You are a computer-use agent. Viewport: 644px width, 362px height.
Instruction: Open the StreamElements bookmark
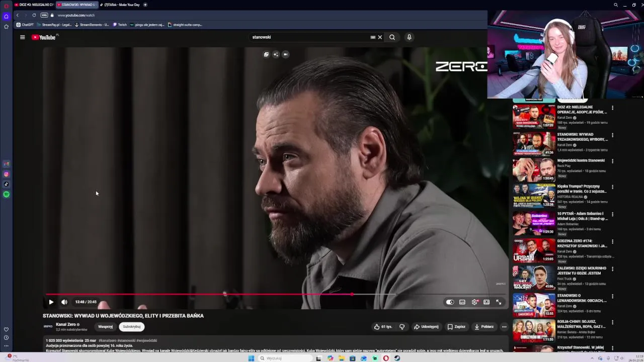pyautogui.click(x=92, y=25)
